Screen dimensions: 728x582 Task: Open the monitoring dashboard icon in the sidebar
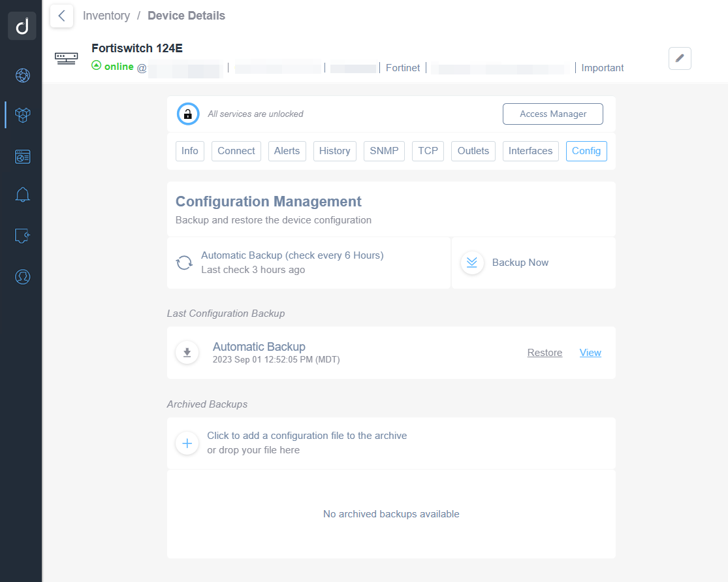click(x=22, y=157)
